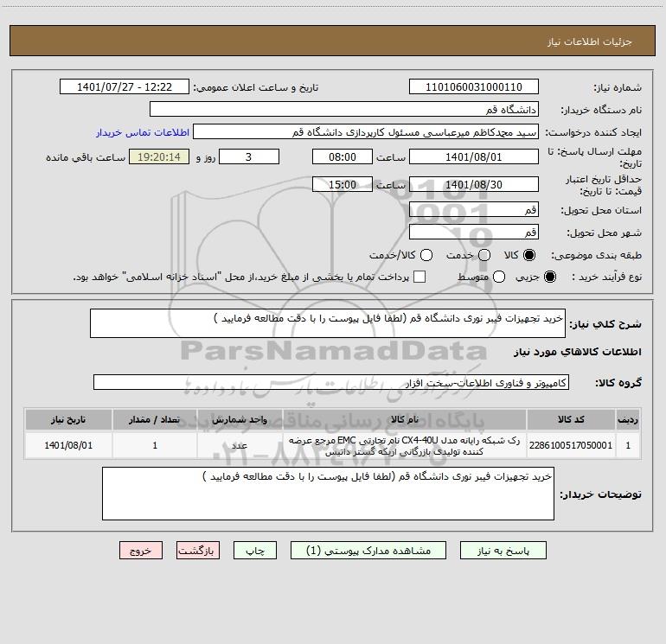Choose the جزیی purchase type radio
Viewport: 666px width, 644px height.
coord(550,277)
